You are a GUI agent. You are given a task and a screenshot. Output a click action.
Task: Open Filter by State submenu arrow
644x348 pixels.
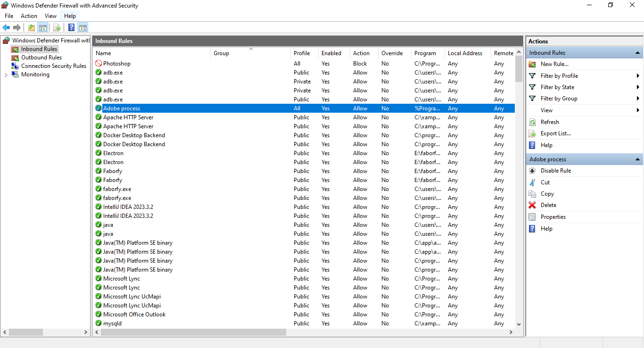[x=638, y=87]
